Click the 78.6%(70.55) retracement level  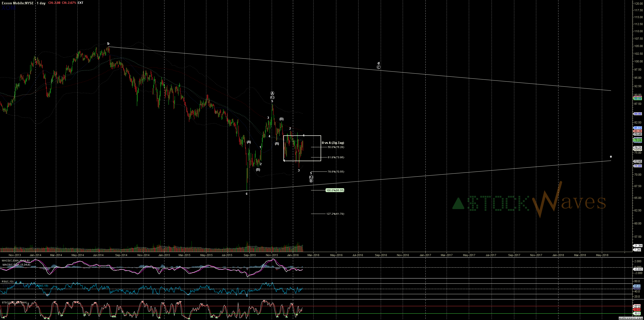(x=336, y=172)
